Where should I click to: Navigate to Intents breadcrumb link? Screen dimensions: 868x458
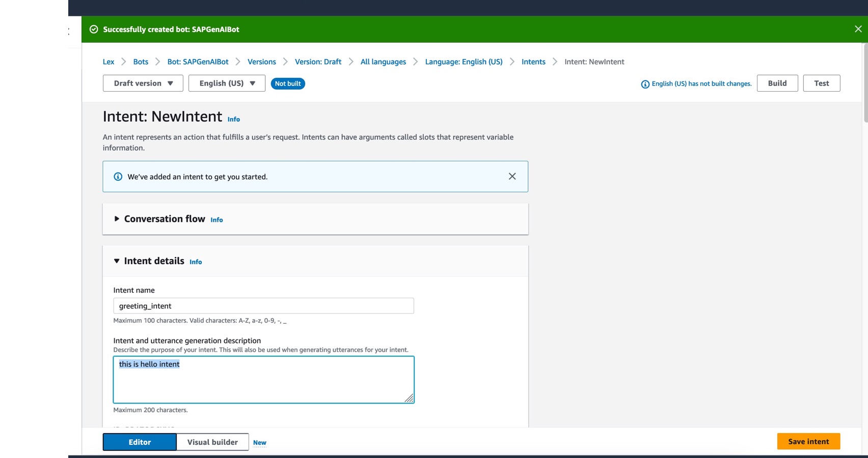[x=533, y=62]
